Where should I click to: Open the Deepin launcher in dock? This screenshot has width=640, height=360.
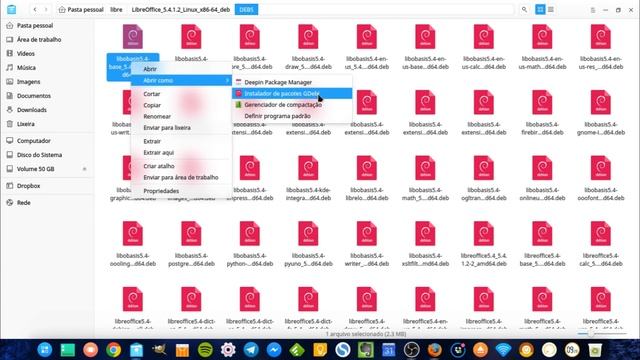click(x=44, y=350)
